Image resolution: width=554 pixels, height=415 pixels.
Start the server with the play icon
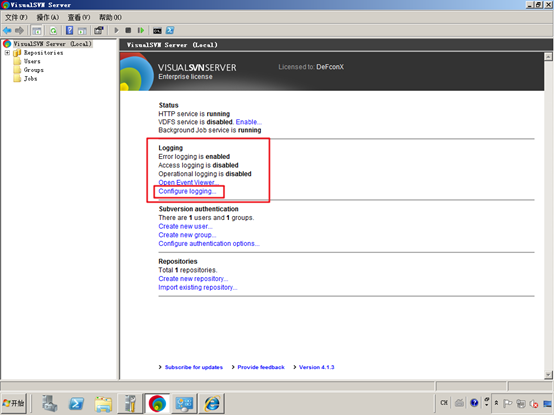116,30
